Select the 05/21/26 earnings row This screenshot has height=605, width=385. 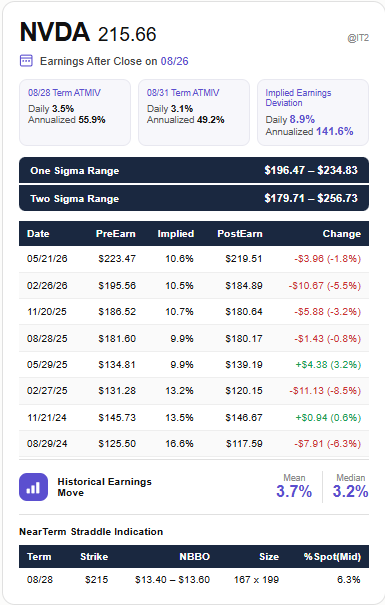click(194, 259)
